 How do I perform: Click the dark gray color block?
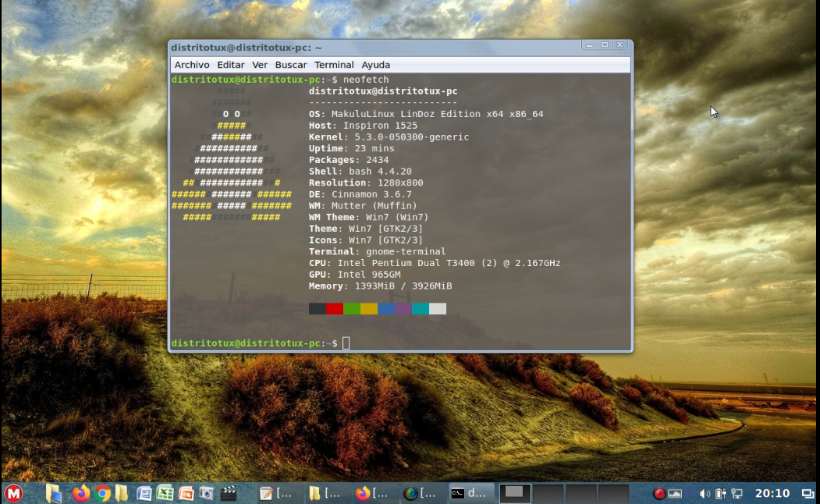tap(318, 308)
